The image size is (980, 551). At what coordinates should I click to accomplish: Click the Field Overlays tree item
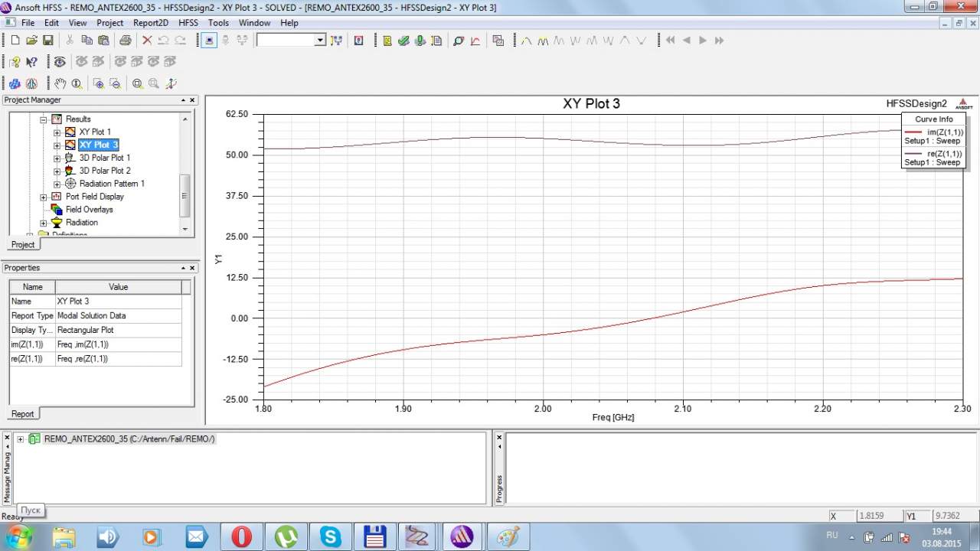[89, 210]
